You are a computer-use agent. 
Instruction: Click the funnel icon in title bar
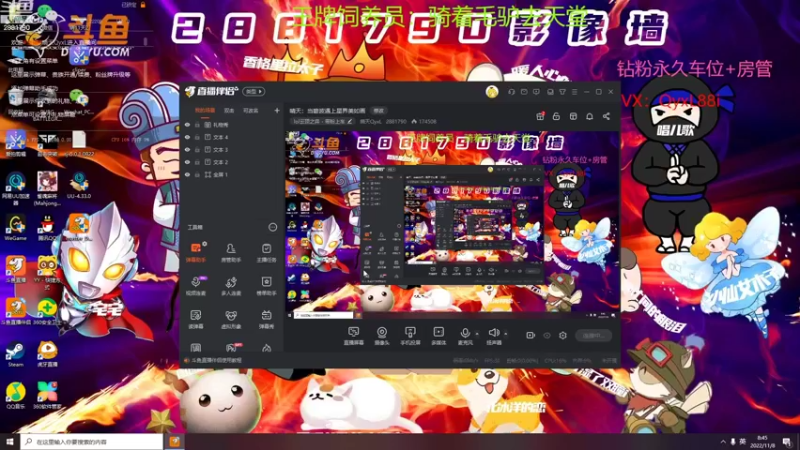[562, 92]
